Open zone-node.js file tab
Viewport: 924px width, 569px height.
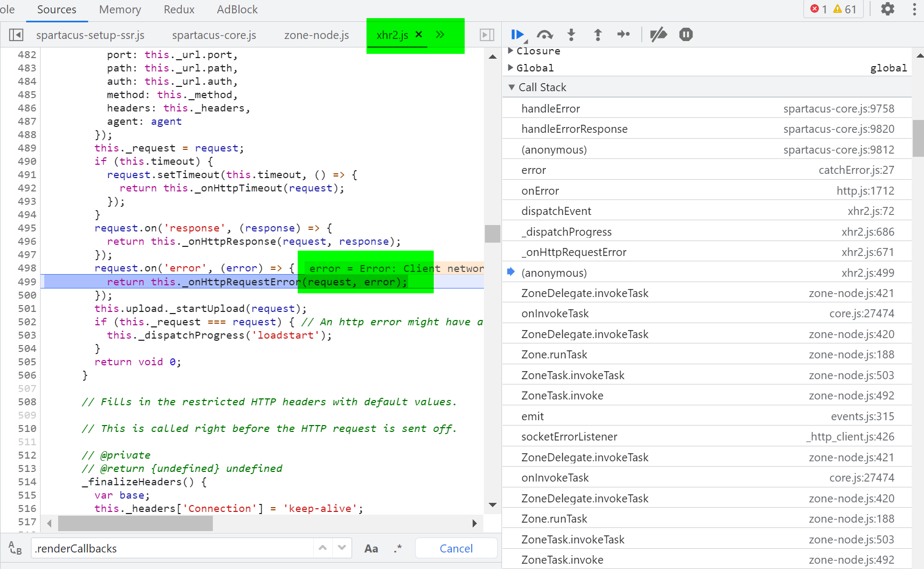click(x=316, y=35)
